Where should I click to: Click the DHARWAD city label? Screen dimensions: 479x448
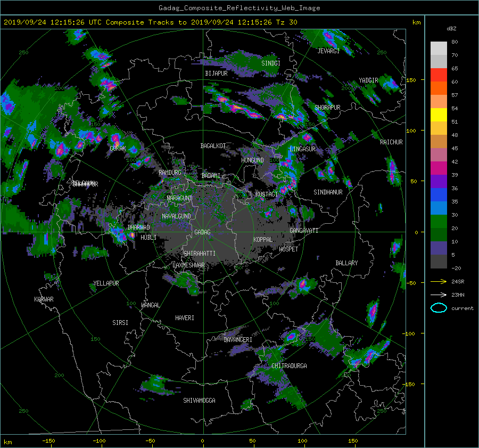coord(139,227)
